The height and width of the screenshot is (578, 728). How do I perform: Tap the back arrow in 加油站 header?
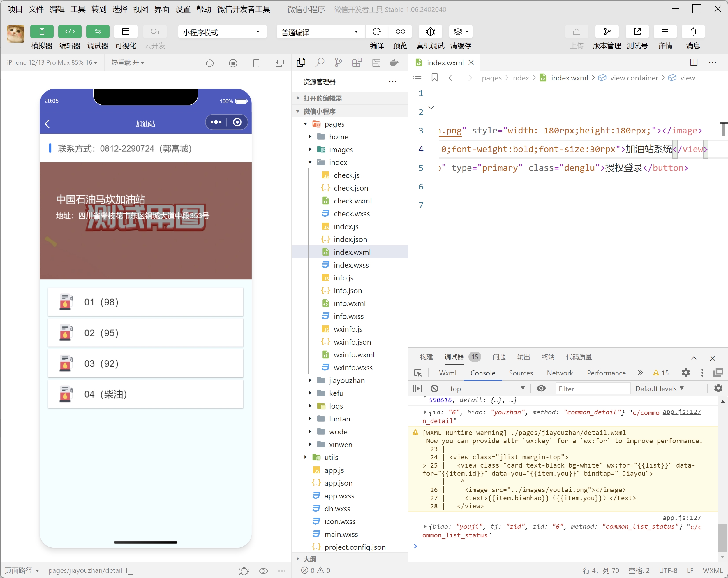pos(47,124)
